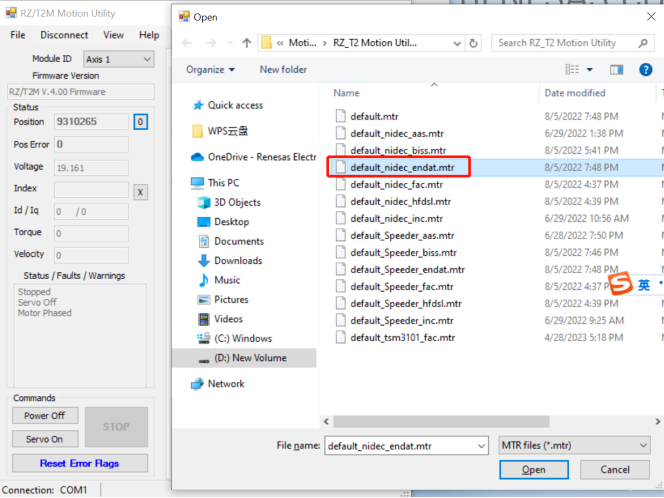
Task: Toggle the preview pane icon
Action: [617, 69]
